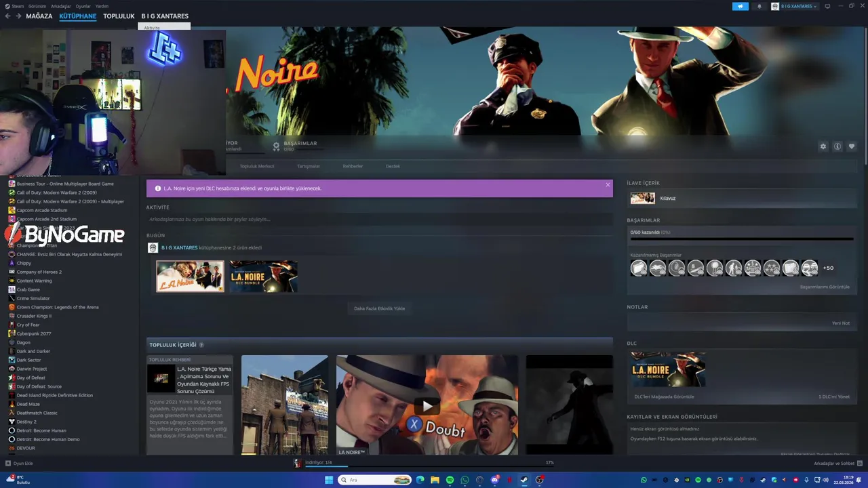Open the DLC Bundle image in DLC panel
This screenshot has height=488, width=868.
click(x=669, y=369)
